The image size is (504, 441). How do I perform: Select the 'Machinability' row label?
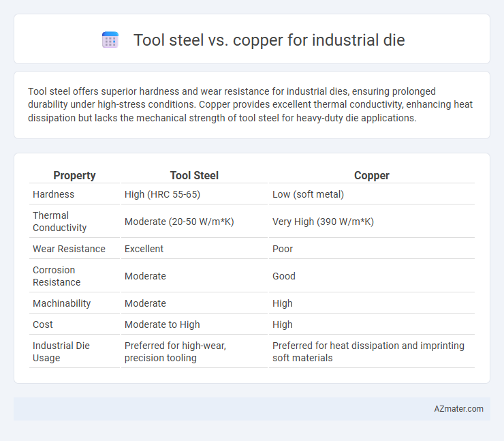point(62,303)
